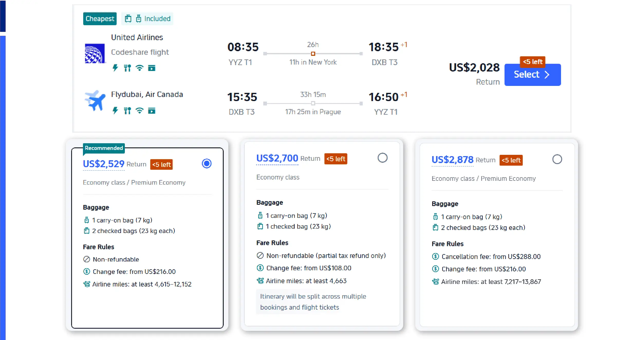This screenshot has height=340, width=644.
Task: Click the Wi-Fi icon under Flydubai
Action: pos(139,111)
